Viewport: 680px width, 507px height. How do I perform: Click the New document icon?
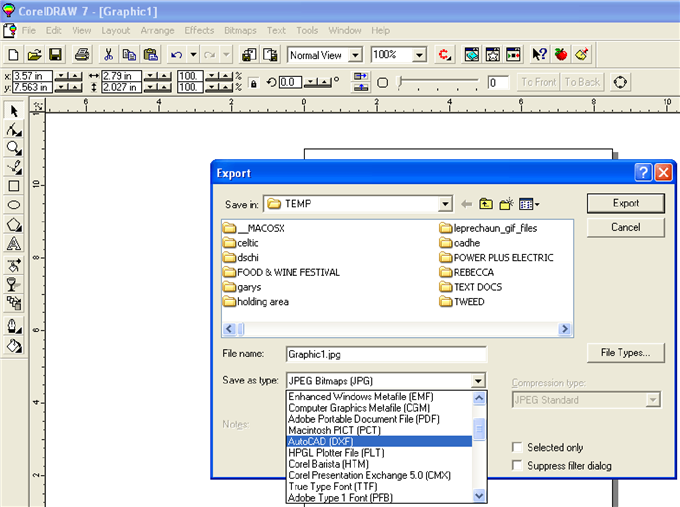pos(13,55)
